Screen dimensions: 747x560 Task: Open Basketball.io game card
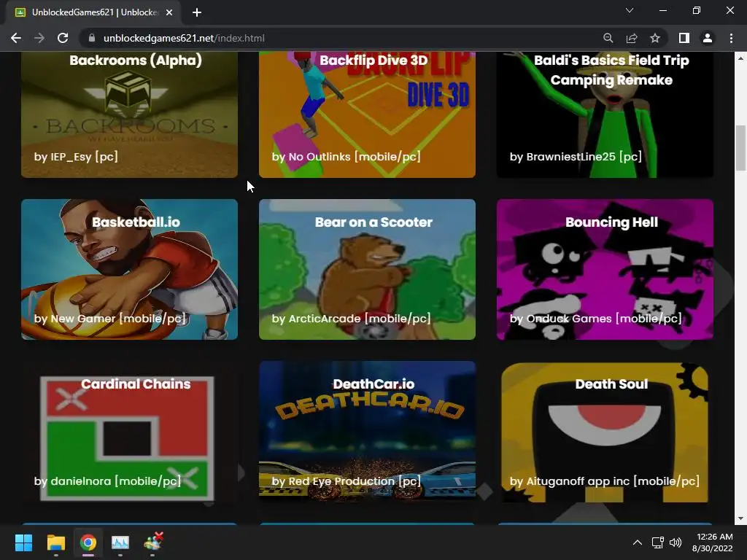[x=129, y=269]
